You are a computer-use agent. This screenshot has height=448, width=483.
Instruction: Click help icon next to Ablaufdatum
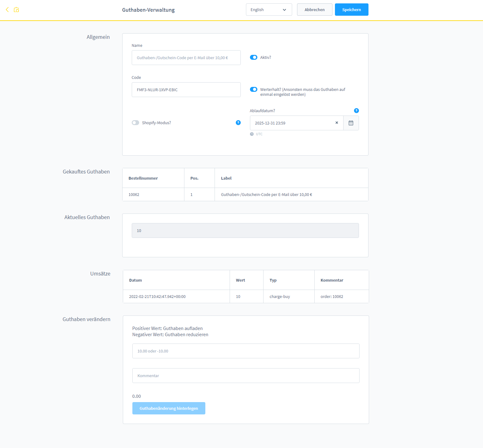[x=356, y=111]
